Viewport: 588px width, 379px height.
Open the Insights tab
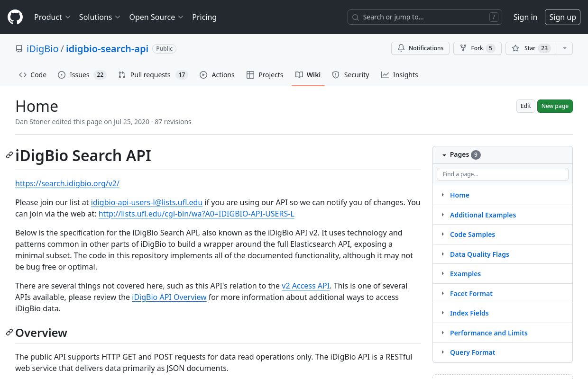(x=400, y=75)
